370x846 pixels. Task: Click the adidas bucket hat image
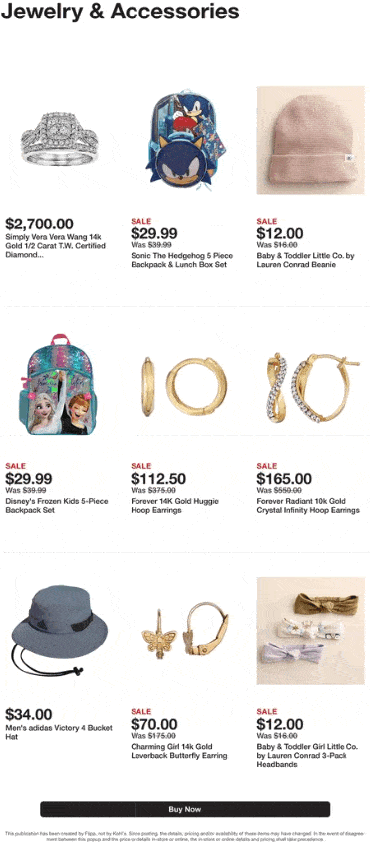pos(59,631)
